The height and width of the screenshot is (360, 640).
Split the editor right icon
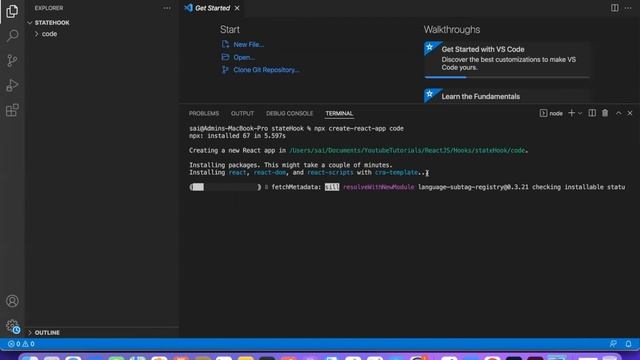pos(615,8)
